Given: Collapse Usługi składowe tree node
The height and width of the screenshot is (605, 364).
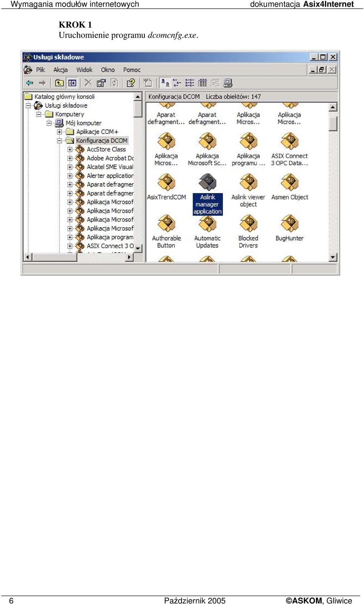Looking at the screenshot, I should tap(28, 105).
